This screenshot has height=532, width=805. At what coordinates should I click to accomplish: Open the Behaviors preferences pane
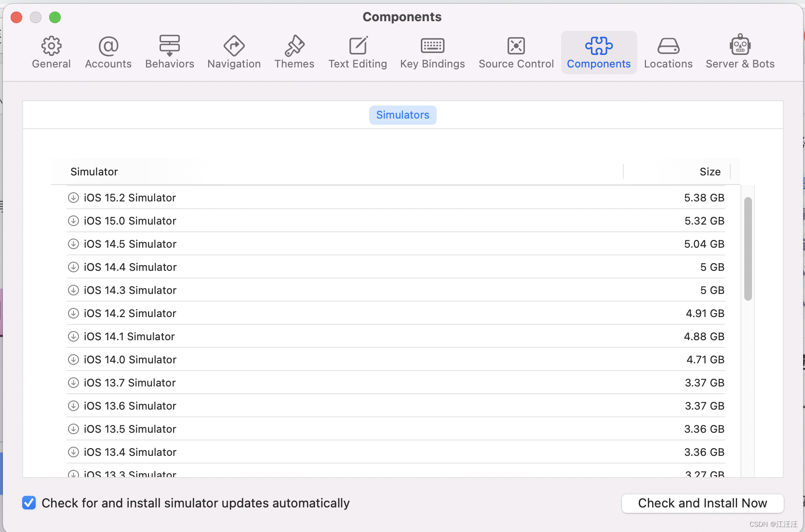(x=170, y=53)
